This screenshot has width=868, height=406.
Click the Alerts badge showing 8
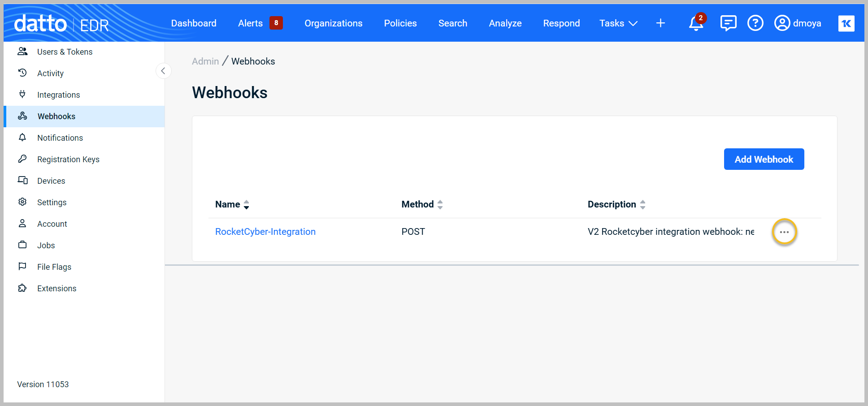(x=277, y=22)
